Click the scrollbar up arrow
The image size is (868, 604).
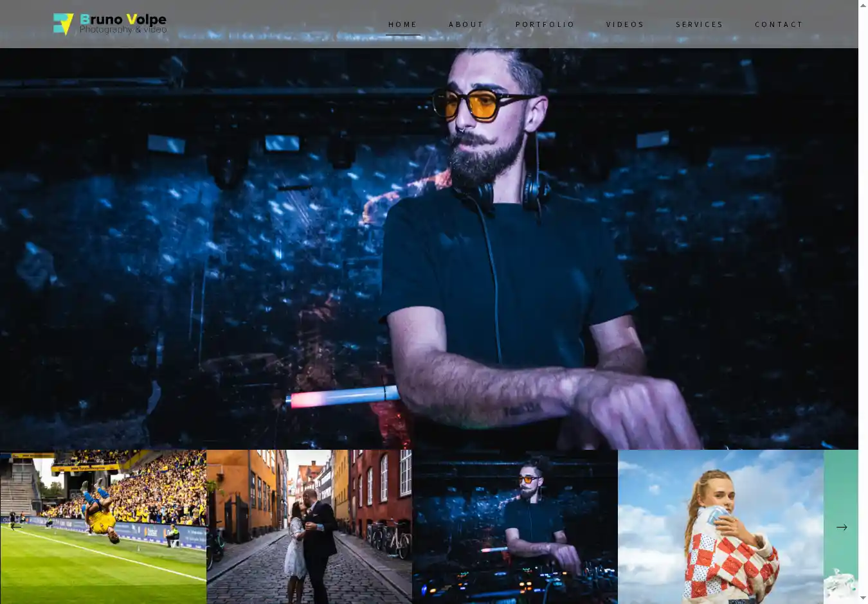coord(863,5)
